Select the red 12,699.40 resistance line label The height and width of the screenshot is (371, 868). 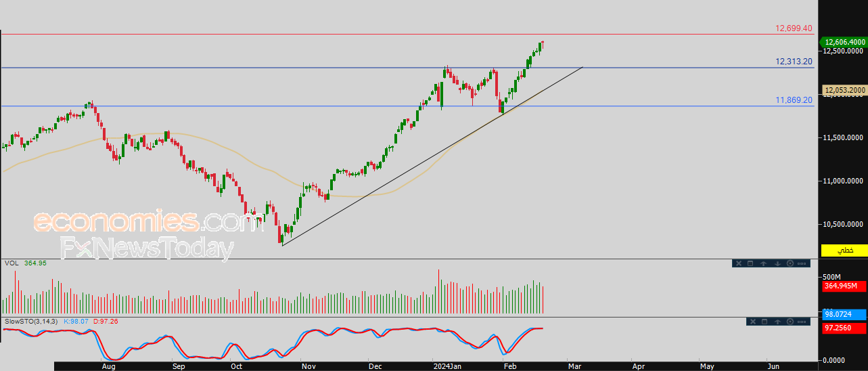pyautogui.click(x=794, y=28)
